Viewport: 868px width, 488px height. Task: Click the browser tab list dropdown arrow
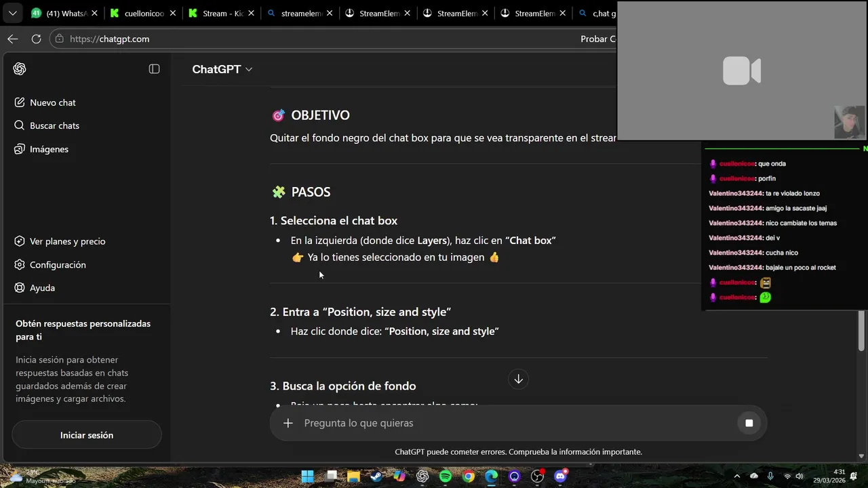click(x=12, y=13)
